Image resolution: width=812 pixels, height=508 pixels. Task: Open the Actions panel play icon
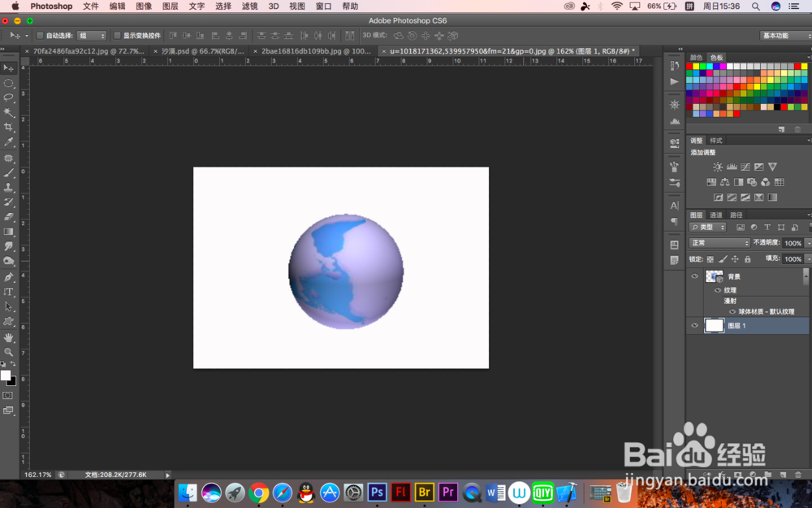[x=674, y=81]
